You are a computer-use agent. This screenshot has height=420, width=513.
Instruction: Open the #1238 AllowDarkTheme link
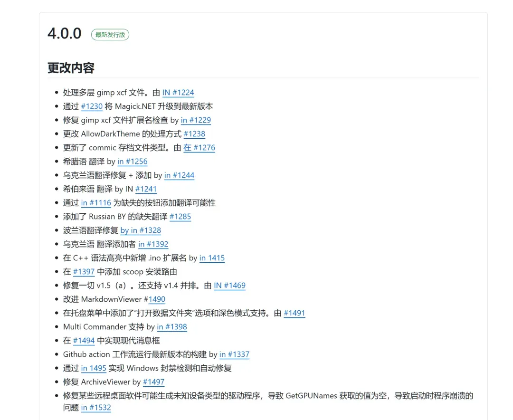point(194,134)
